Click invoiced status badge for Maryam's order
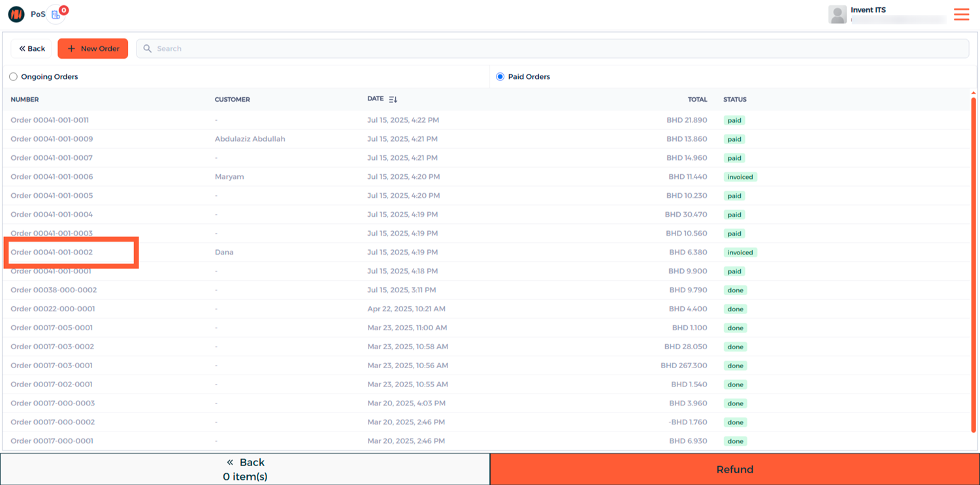Screen dimensions: 980x485 pos(740,177)
